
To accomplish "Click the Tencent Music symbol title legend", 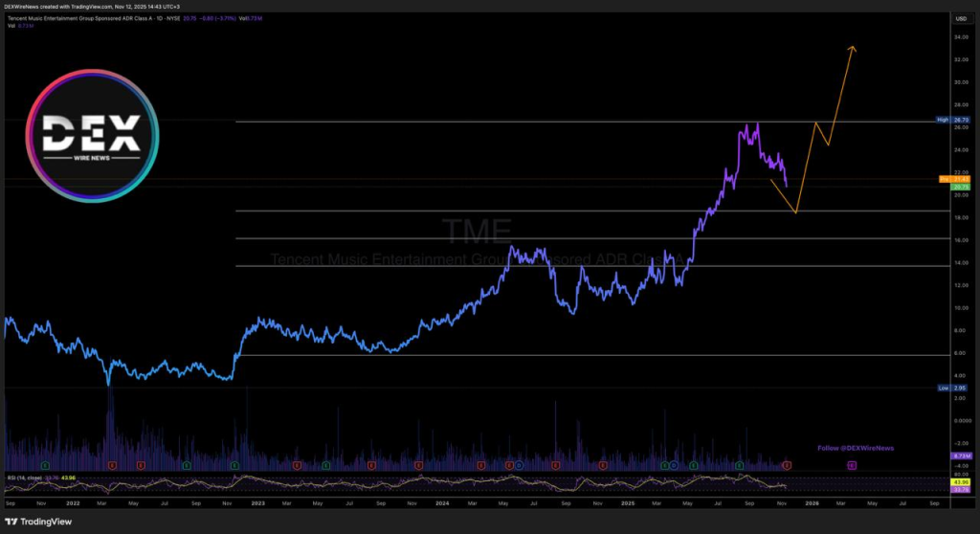I will pos(94,19).
